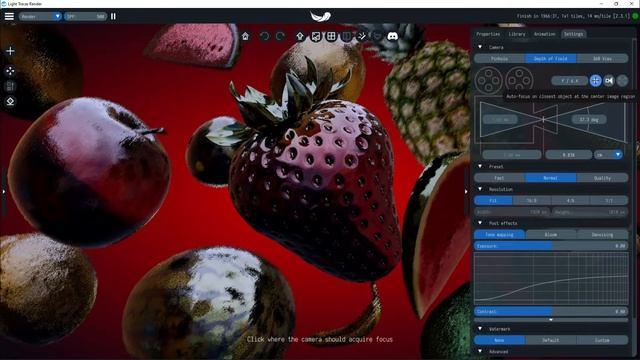
Task: Click the first aperture shape circle icon
Action: coord(489,80)
